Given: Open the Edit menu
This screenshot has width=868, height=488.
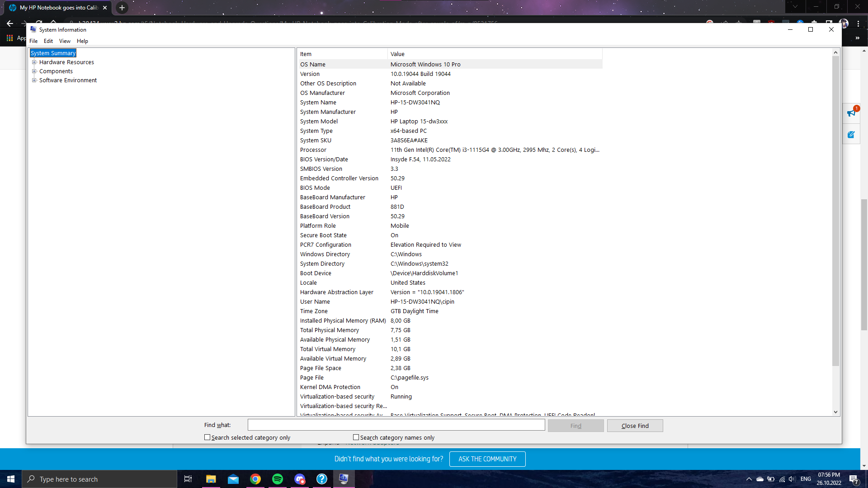Looking at the screenshot, I should [x=48, y=41].
